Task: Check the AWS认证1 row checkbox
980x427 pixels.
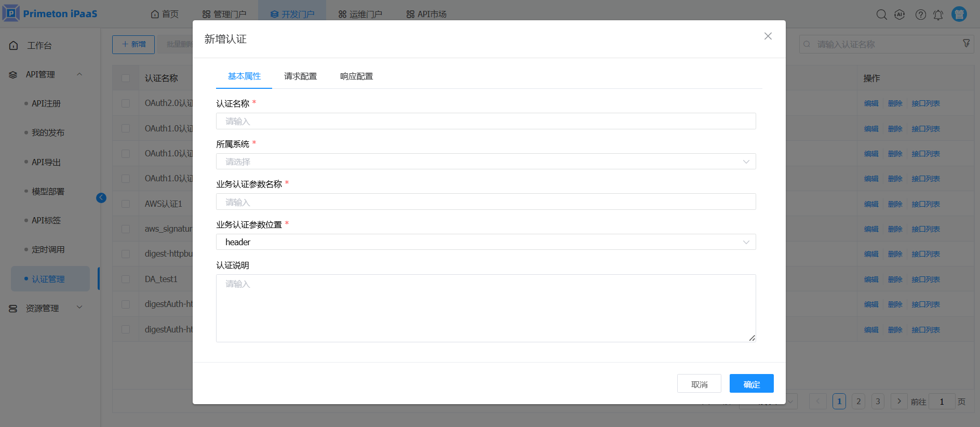Action: coord(126,204)
